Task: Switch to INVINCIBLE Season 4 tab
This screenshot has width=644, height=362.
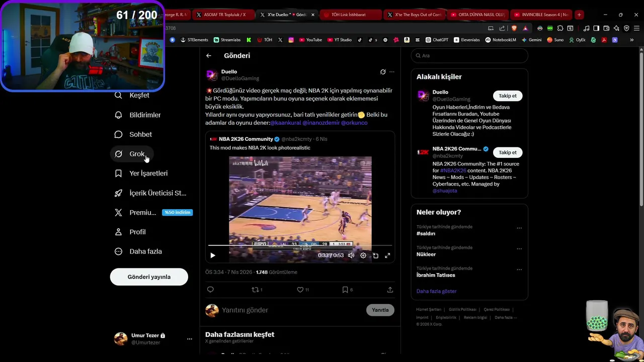Action: coord(541,15)
